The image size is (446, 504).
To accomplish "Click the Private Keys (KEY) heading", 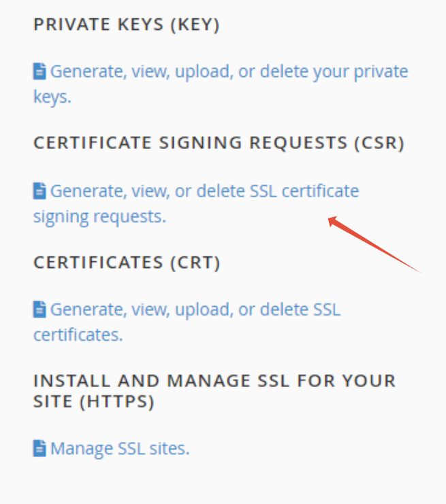I will click(x=127, y=24).
